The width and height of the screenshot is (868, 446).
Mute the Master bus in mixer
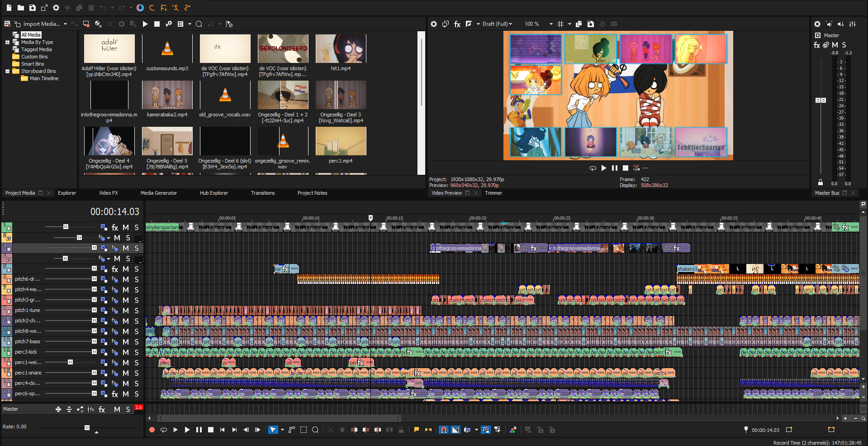coord(835,45)
